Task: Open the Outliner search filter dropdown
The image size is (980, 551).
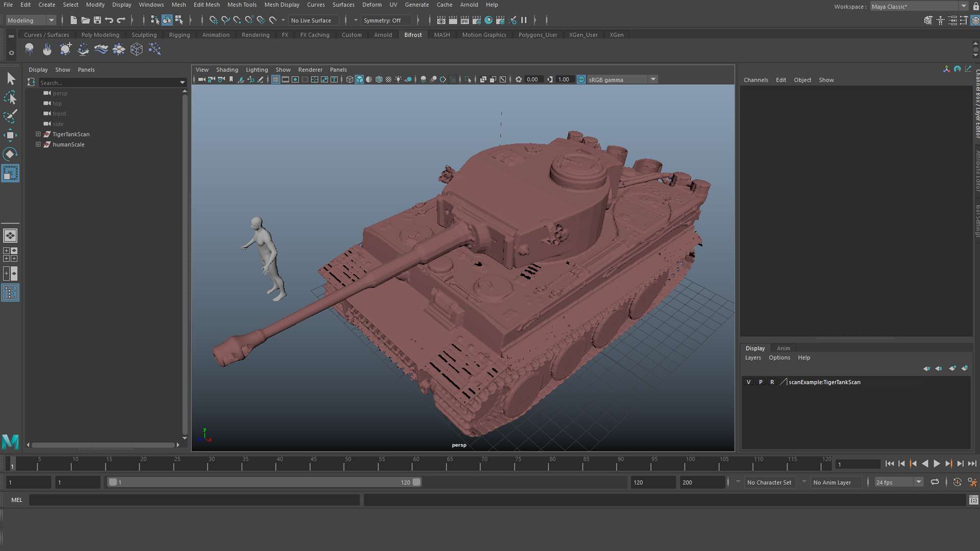Action: tap(182, 83)
